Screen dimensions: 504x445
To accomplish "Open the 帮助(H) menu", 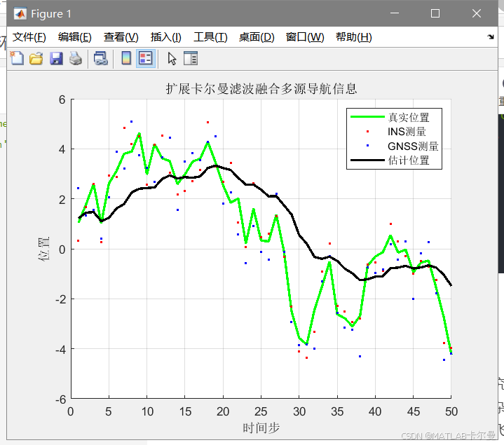I will (354, 37).
